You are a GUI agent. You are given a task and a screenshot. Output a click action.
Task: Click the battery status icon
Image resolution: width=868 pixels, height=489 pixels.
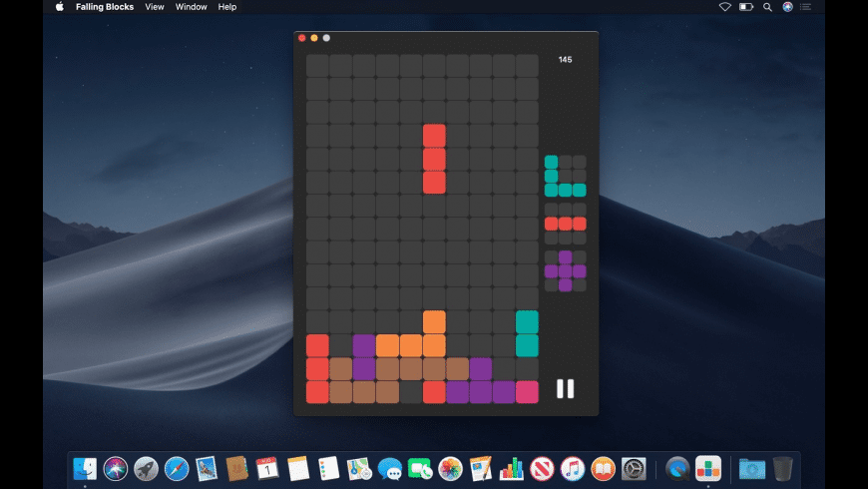(x=746, y=7)
